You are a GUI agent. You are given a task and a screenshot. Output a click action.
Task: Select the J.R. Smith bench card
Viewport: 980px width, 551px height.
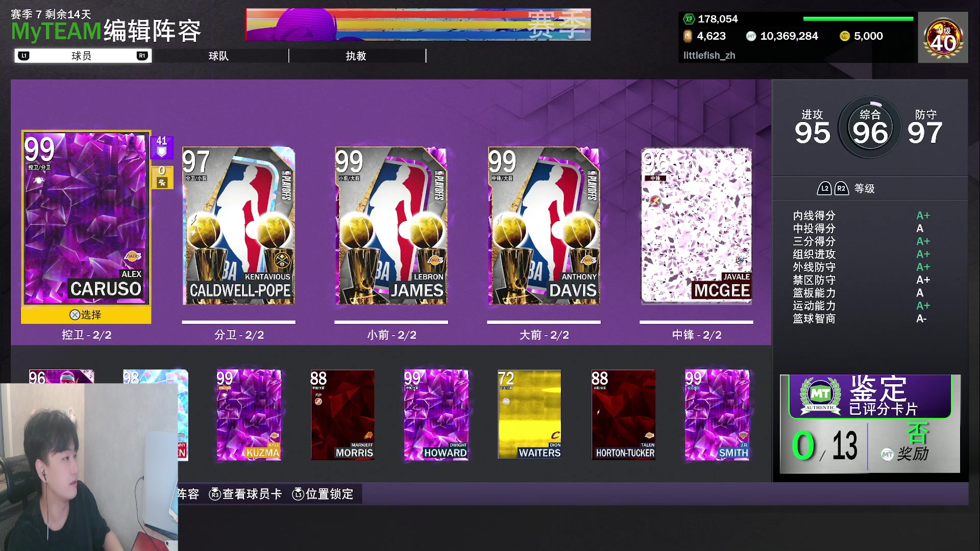(717, 415)
